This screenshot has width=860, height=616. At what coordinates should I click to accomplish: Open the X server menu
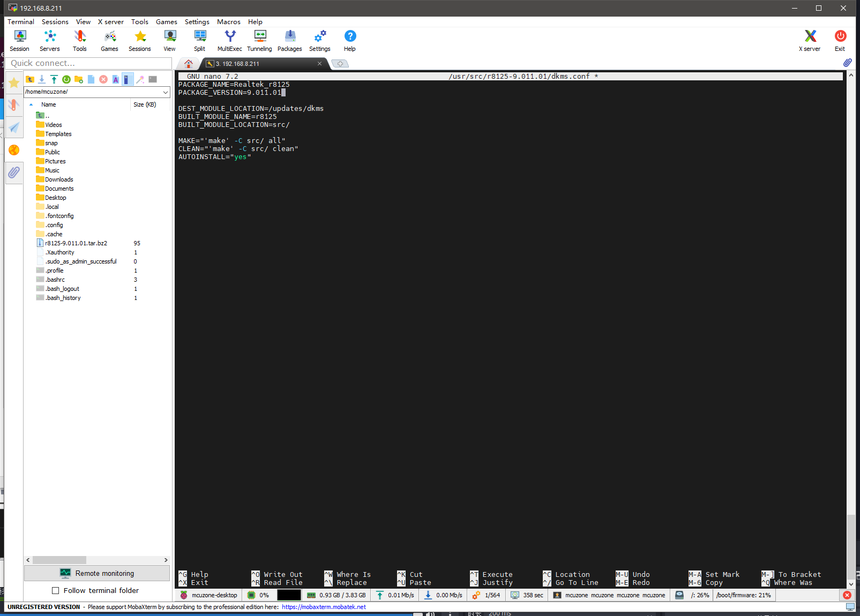[111, 22]
